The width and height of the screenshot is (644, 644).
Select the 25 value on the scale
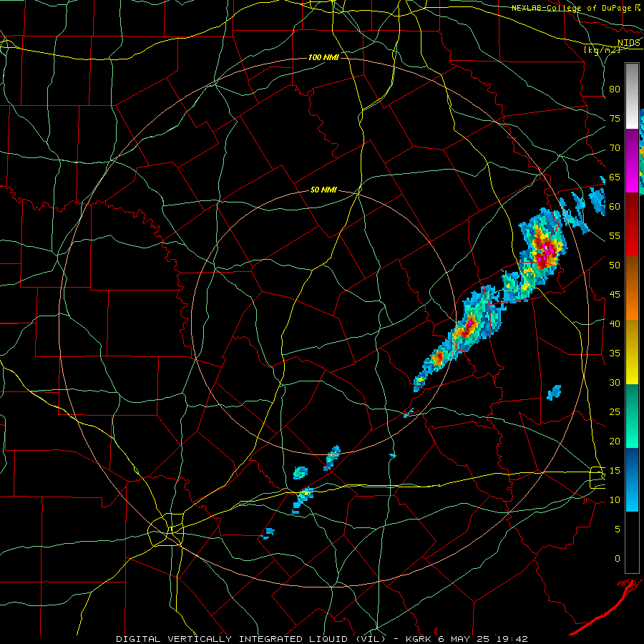click(x=615, y=412)
